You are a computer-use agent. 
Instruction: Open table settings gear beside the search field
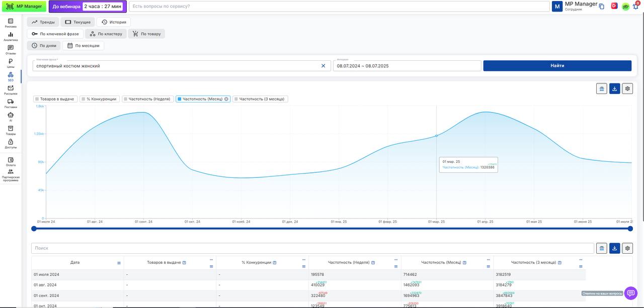coord(627,248)
